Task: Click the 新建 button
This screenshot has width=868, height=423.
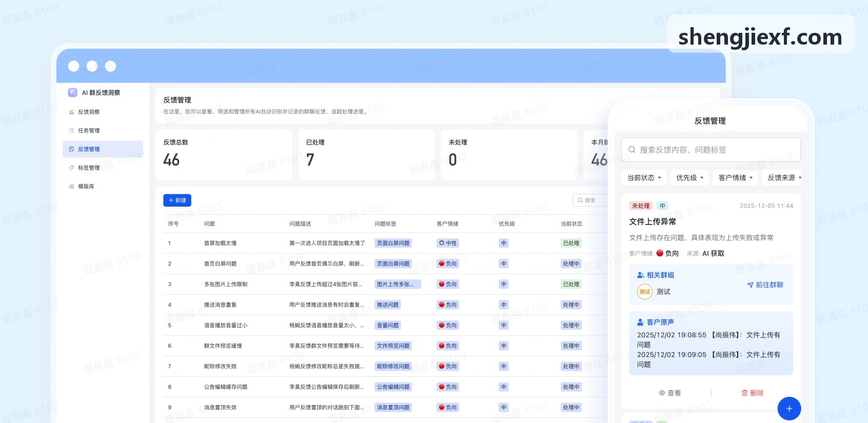Action: click(x=177, y=200)
